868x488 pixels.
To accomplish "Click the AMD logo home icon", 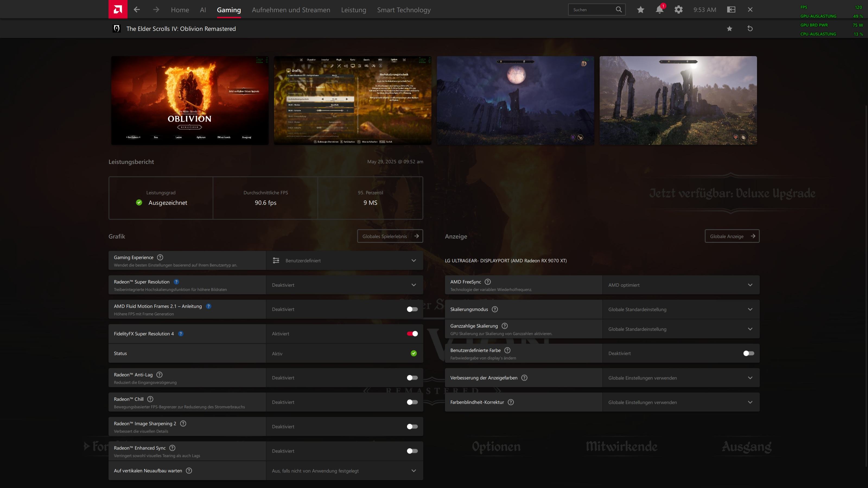I will click(x=117, y=9).
